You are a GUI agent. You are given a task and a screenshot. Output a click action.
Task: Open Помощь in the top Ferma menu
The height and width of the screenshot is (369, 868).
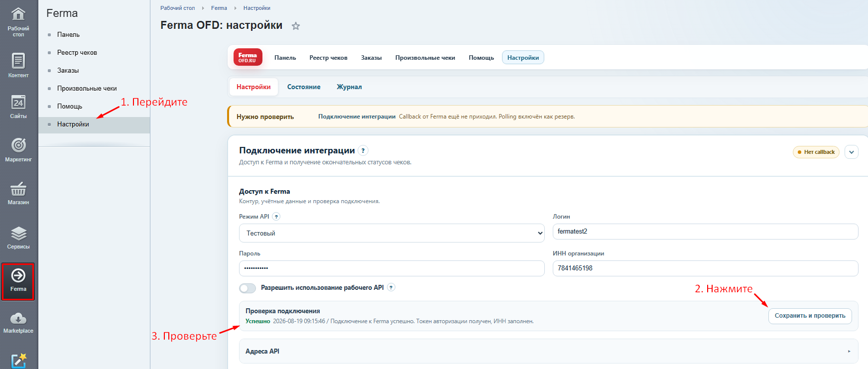(x=482, y=58)
